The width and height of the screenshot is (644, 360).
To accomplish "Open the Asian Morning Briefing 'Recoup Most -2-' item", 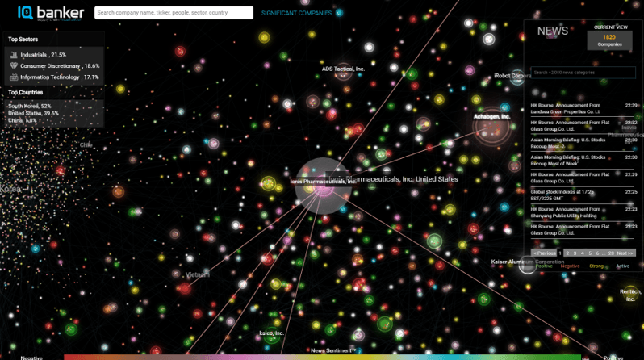I will pyautogui.click(x=583, y=143).
